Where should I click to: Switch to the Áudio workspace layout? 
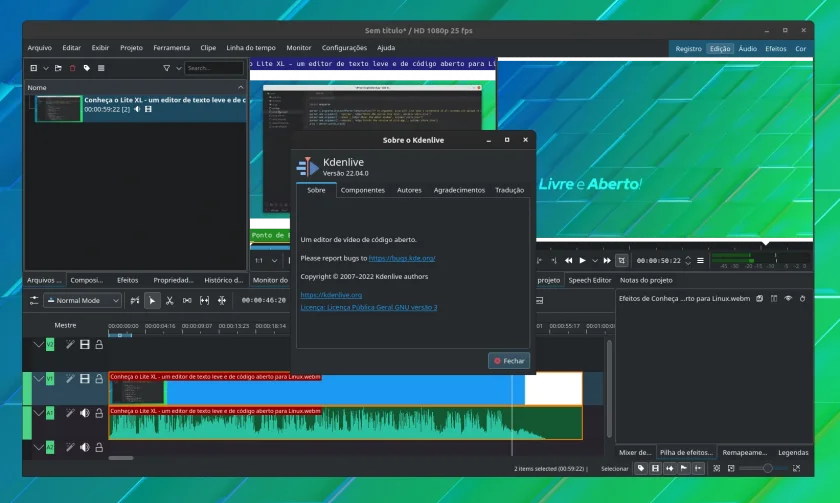point(747,49)
